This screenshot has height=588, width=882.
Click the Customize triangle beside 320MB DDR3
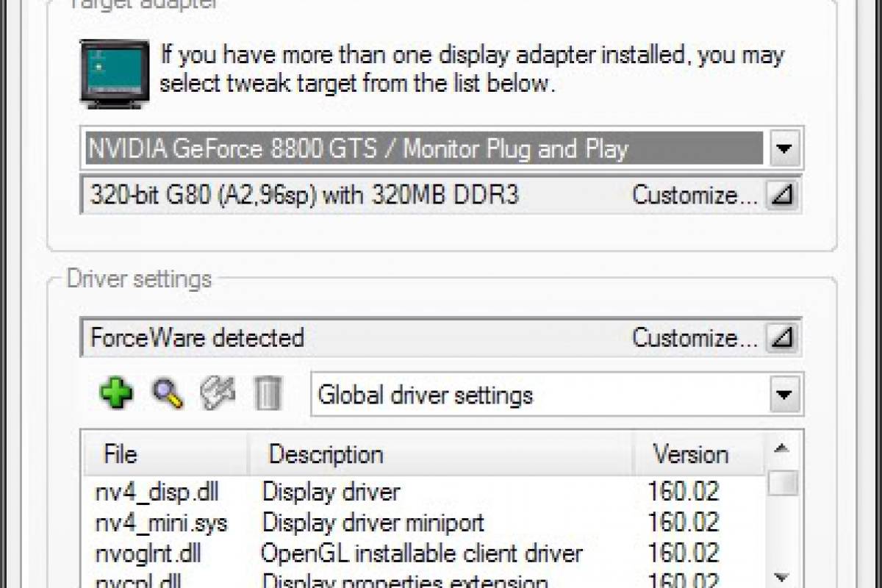781,196
